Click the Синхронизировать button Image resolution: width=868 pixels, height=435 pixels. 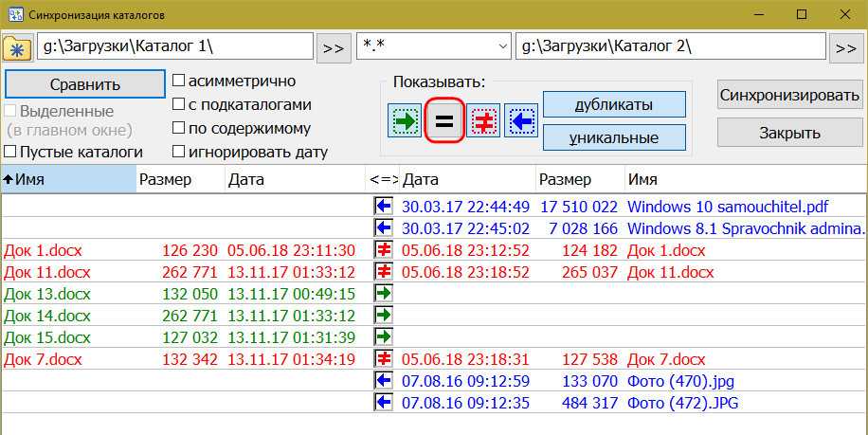(789, 95)
